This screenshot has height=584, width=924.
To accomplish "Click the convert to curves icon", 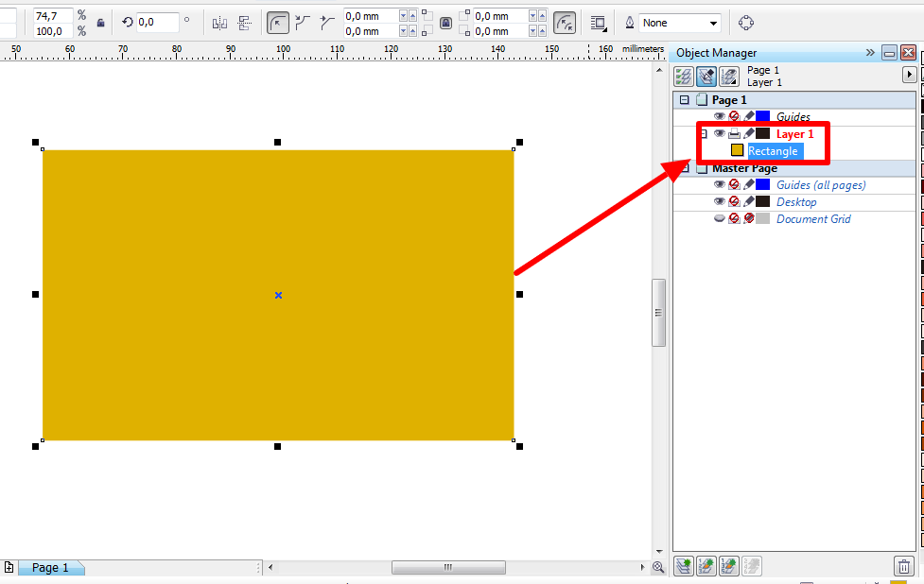I will click(745, 23).
